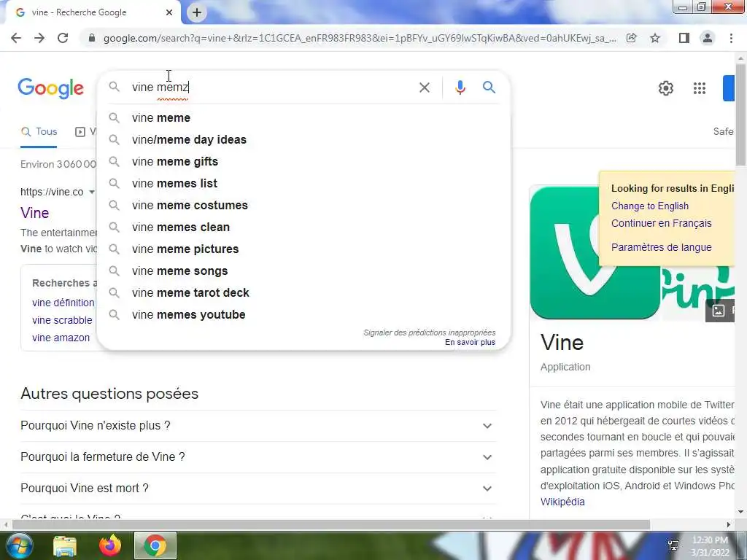
Task: Select suggestion 'vine meme gifts'
Action: (303, 161)
